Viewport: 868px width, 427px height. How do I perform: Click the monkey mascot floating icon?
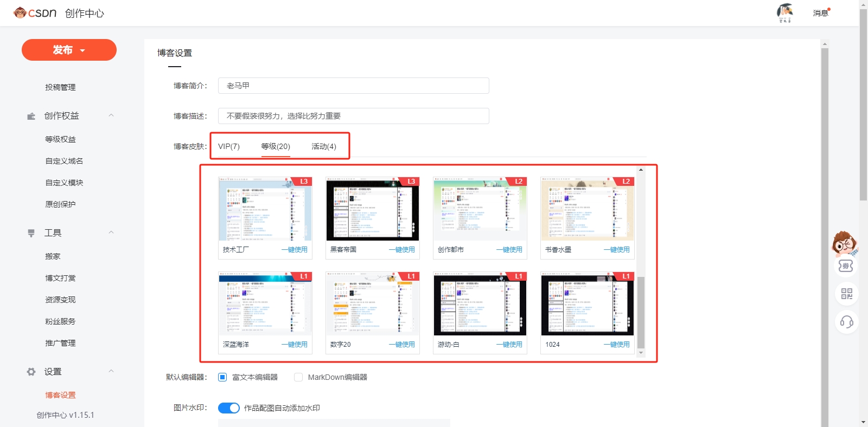845,244
